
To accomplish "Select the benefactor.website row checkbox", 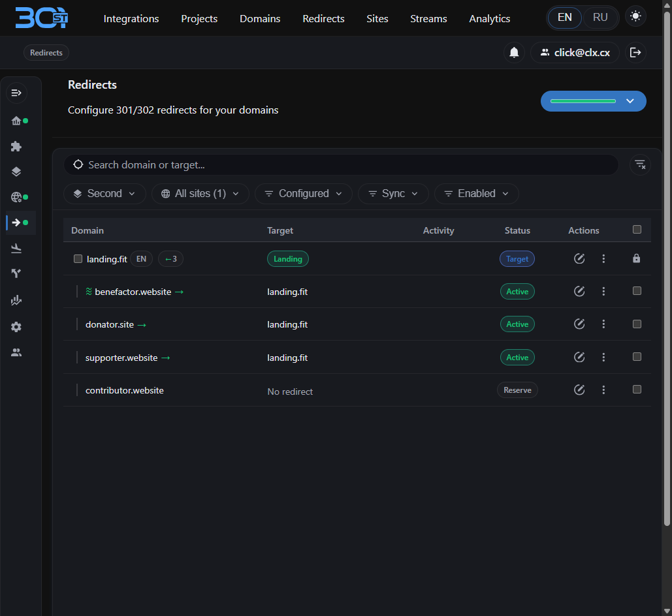I will point(637,291).
